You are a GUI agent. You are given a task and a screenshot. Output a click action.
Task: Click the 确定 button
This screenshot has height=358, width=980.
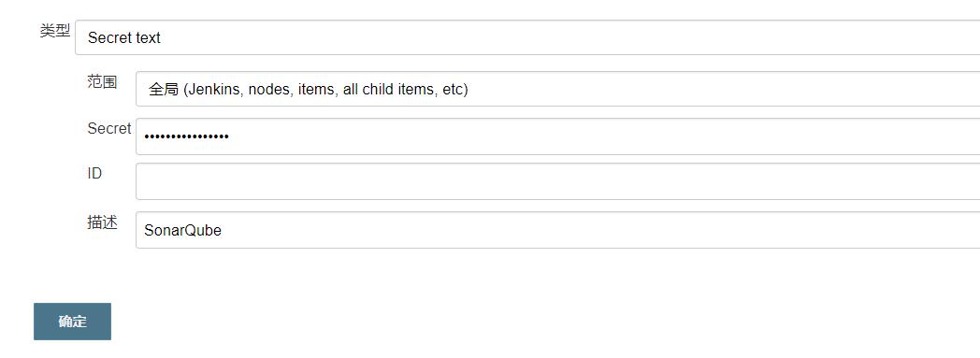pos(73,322)
